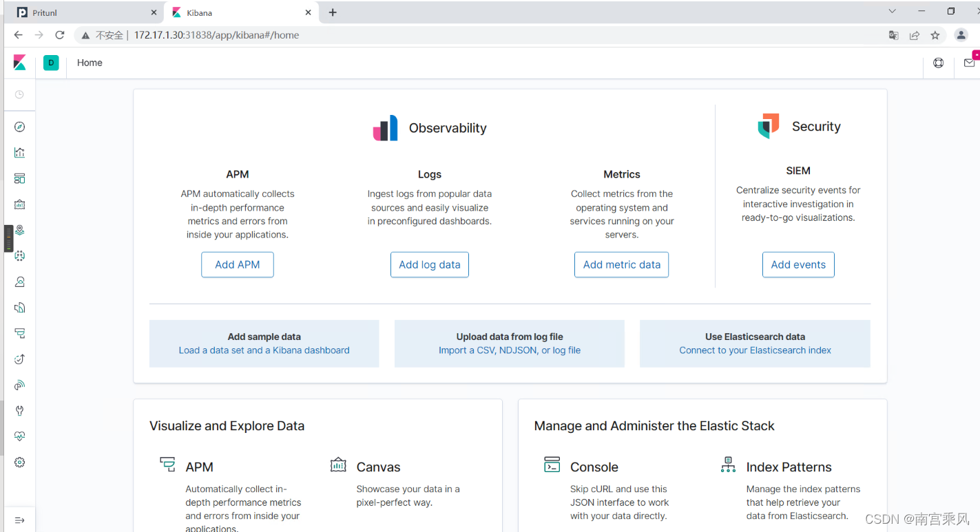980x532 pixels.
Task: Open Stack Monitoring heartbeat icon in sidebar
Action: (x=19, y=436)
